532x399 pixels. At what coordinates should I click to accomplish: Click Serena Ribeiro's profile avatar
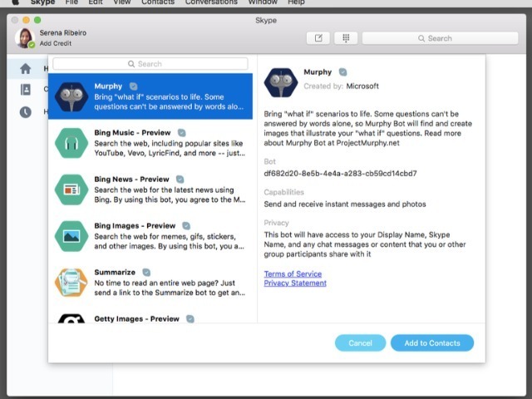point(25,38)
